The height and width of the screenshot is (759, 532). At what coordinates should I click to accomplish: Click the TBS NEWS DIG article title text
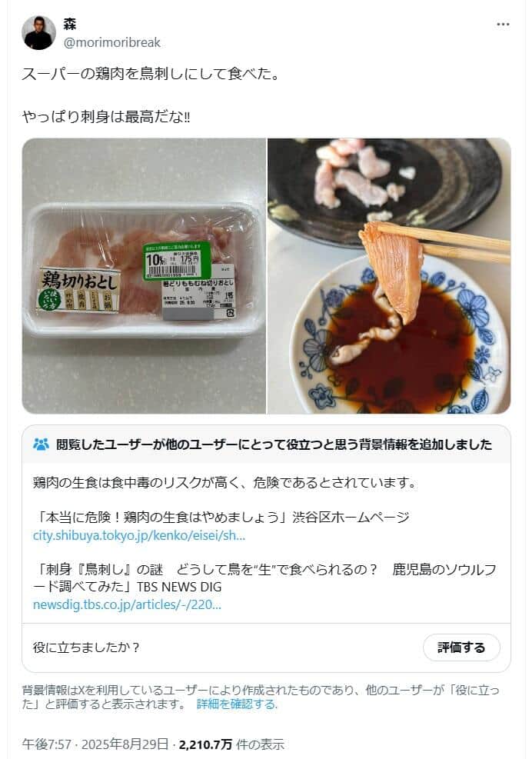click(x=264, y=578)
